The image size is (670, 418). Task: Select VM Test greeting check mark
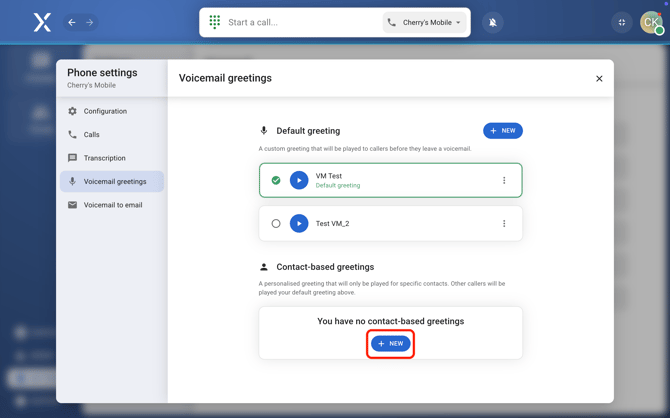(276, 181)
